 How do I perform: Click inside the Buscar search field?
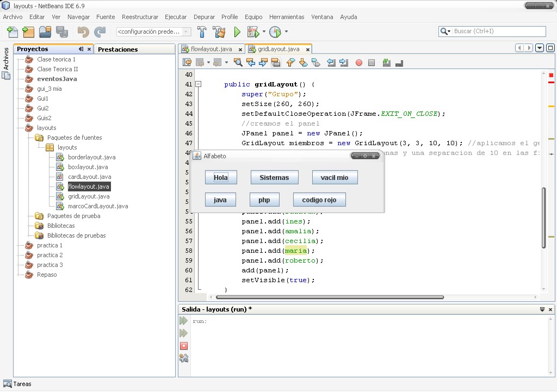tap(495, 31)
